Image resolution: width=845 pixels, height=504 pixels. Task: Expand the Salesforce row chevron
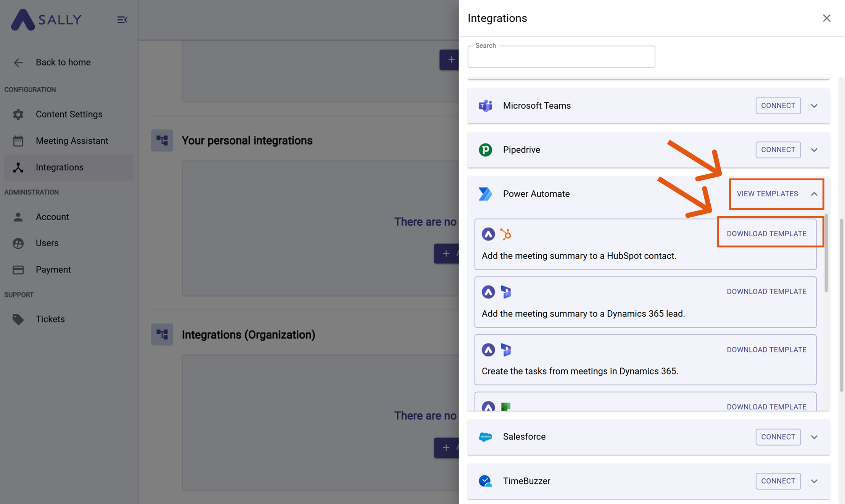(814, 437)
